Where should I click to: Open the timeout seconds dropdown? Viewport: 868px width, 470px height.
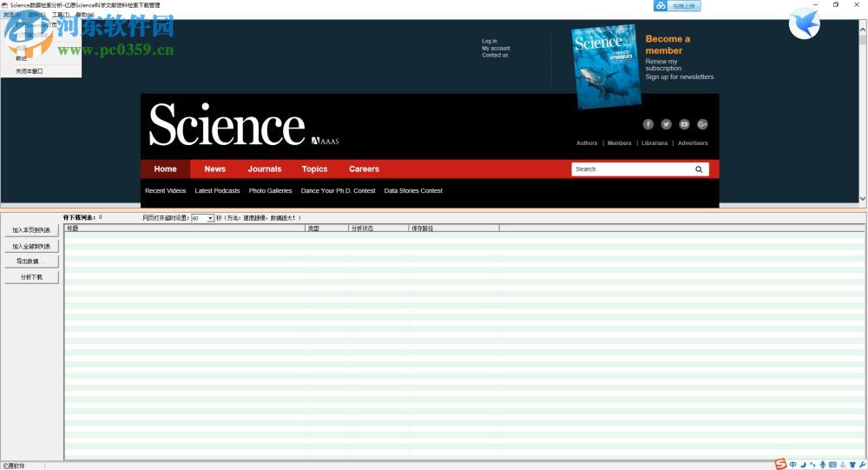pyautogui.click(x=210, y=218)
